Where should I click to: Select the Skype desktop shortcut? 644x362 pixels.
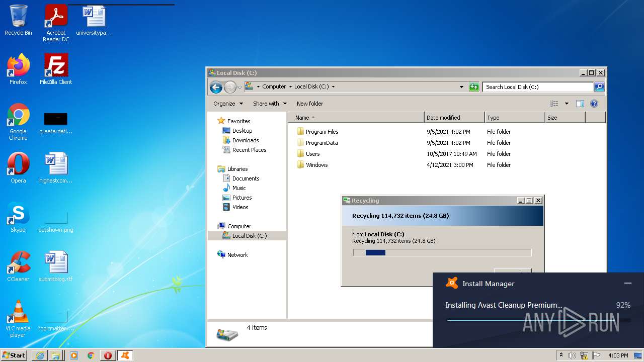18,217
